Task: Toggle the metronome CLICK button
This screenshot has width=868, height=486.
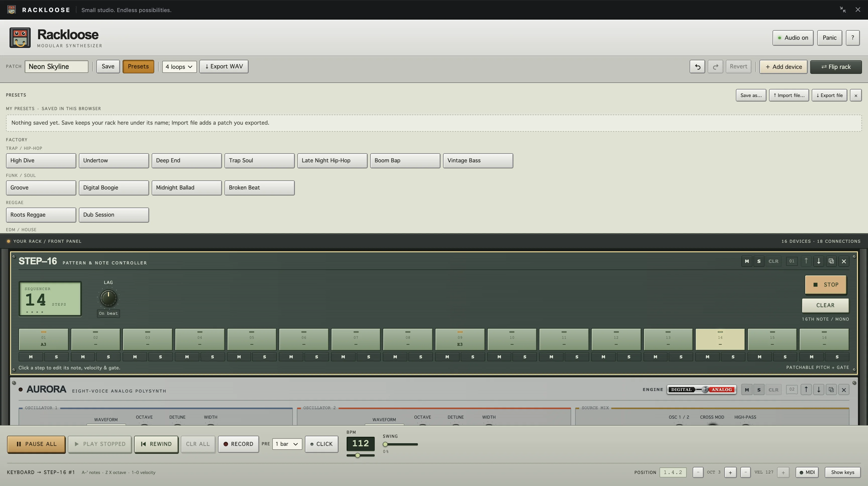Action: pyautogui.click(x=321, y=444)
